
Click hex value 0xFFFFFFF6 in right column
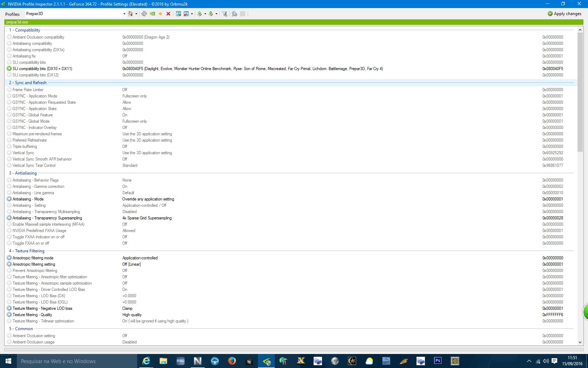tap(553, 315)
